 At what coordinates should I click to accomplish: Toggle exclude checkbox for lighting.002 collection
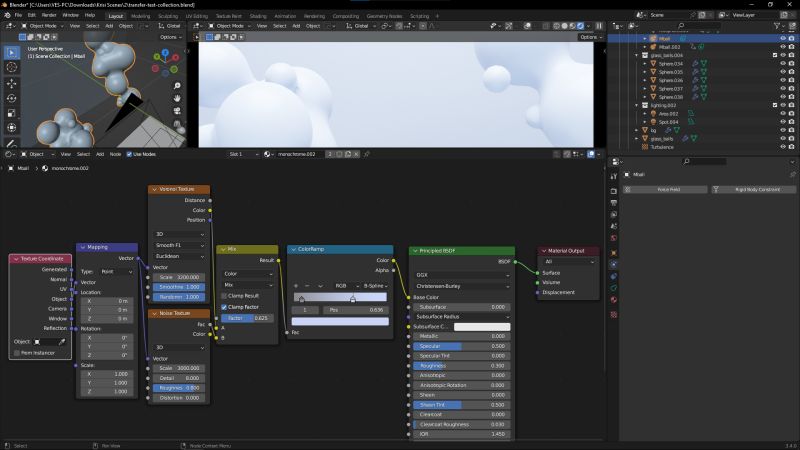pos(775,105)
